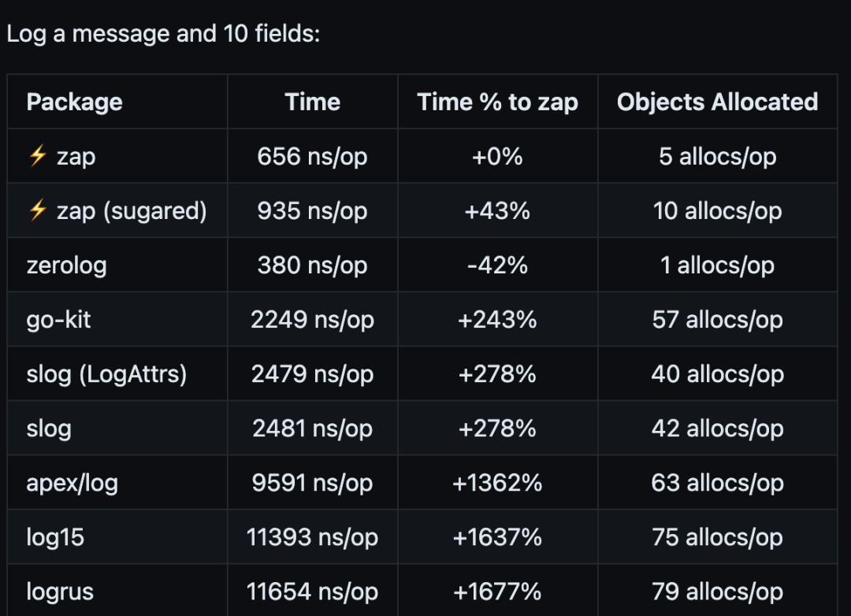Screen dimensions: 851x616
Task: Select the 380 ns/op time value
Action: tap(312, 265)
